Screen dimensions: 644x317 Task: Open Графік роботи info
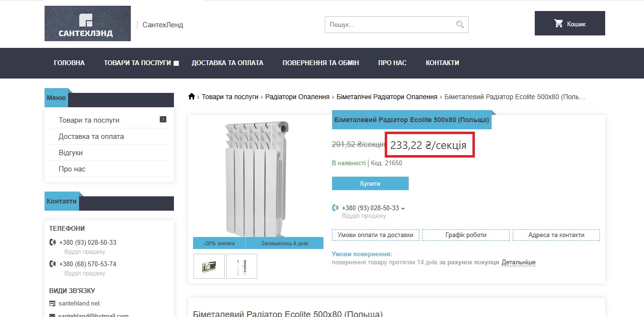[466, 235]
